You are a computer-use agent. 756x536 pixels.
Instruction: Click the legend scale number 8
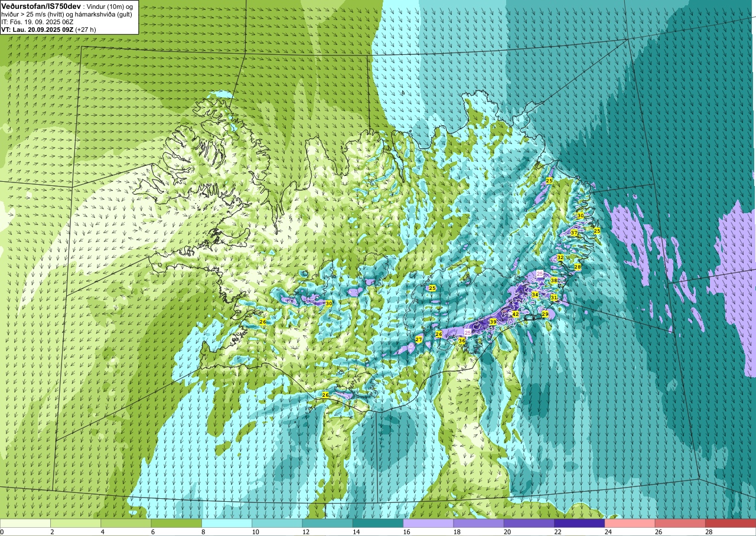(203, 532)
